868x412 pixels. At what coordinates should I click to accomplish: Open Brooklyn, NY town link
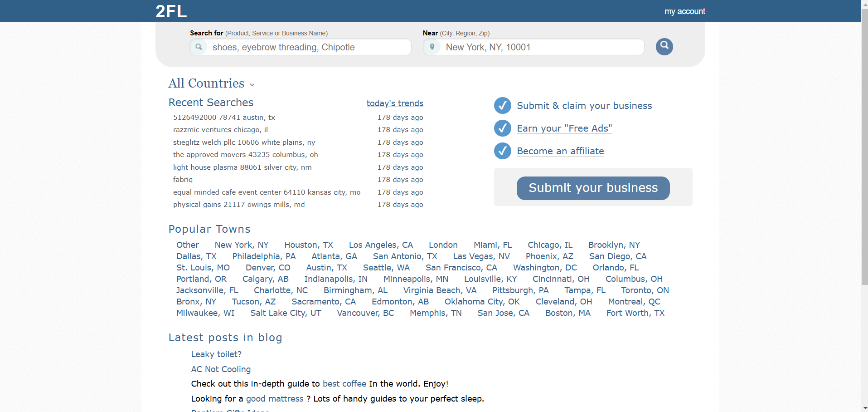614,245
